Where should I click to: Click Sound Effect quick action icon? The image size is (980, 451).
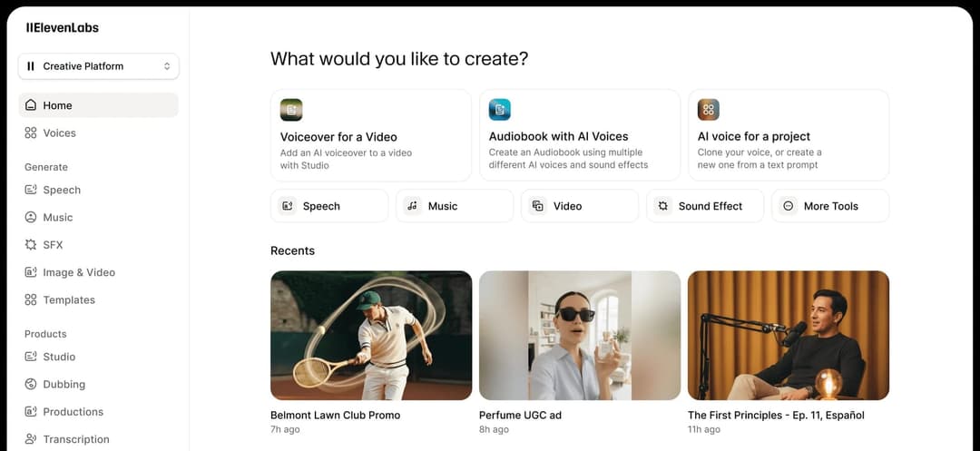click(x=663, y=205)
